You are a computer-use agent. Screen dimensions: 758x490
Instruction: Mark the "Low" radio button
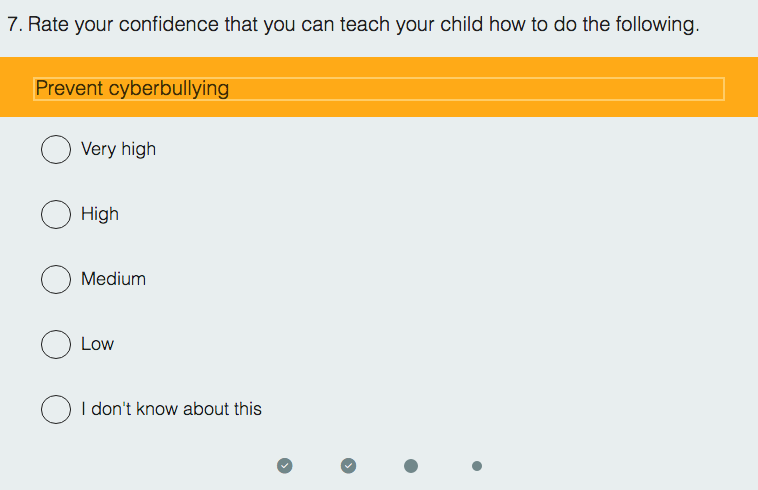pyautogui.click(x=56, y=344)
